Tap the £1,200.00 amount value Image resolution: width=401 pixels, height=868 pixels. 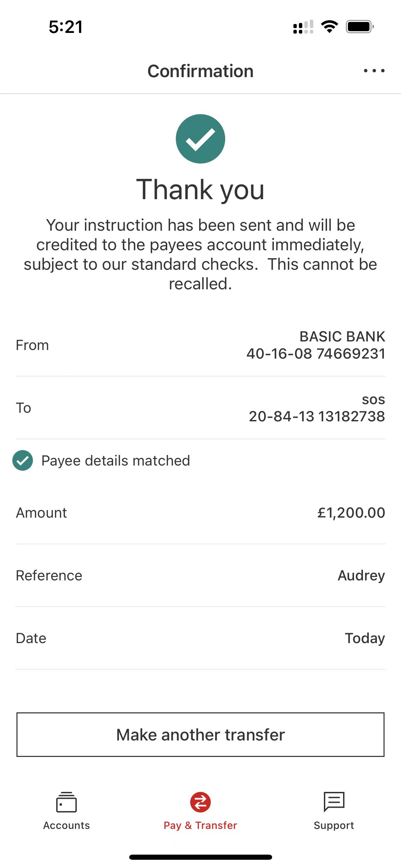(x=351, y=513)
